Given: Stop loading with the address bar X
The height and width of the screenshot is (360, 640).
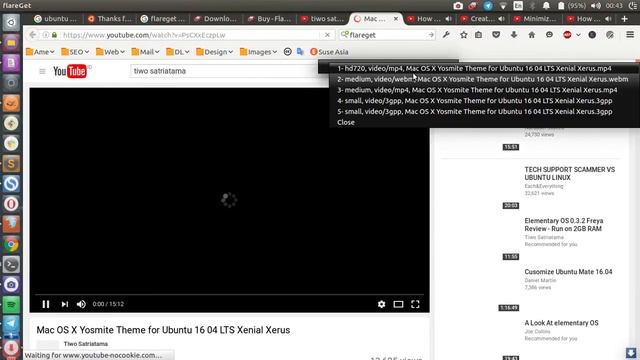Looking at the screenshot, I should [327, 35].
